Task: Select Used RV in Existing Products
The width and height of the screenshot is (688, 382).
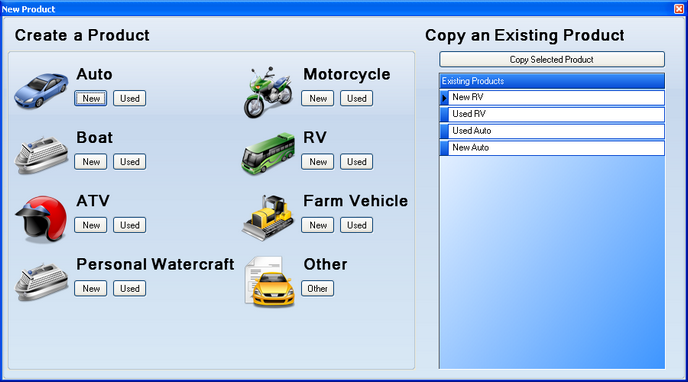Action: [x=556, y=114]
